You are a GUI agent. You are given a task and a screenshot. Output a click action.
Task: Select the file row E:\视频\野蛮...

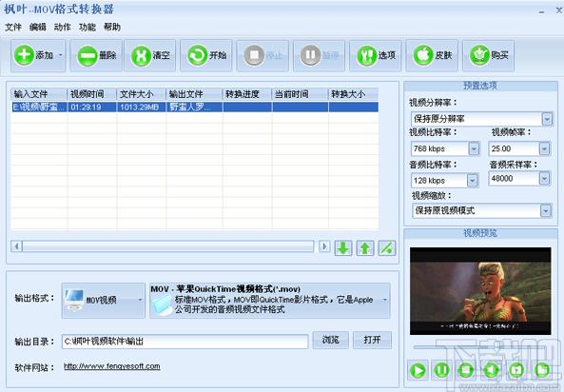point(195,107)
